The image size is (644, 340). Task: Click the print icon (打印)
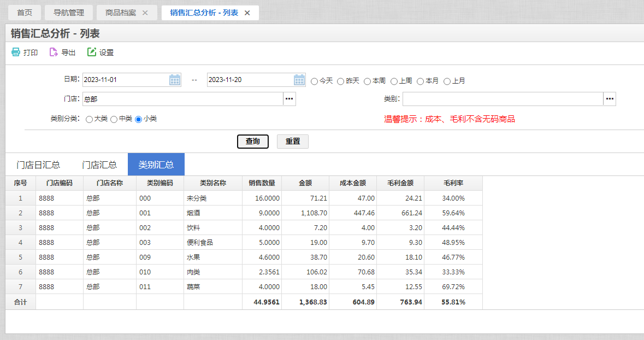pyautogui.click(x=16, y=52)
